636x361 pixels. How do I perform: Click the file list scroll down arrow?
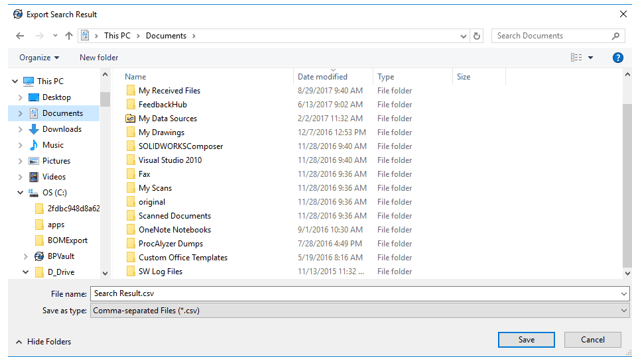(627, 273)
